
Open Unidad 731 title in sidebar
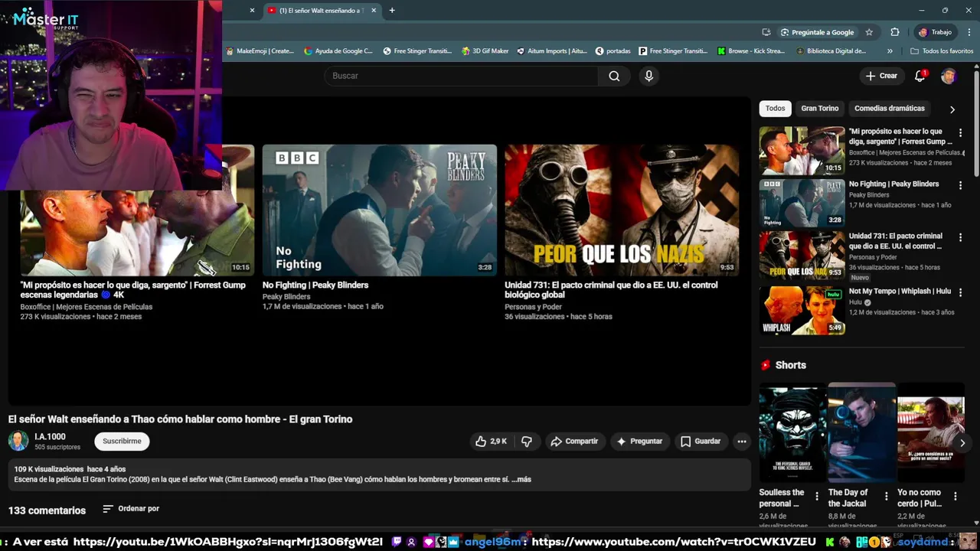(x=895, y=241)
